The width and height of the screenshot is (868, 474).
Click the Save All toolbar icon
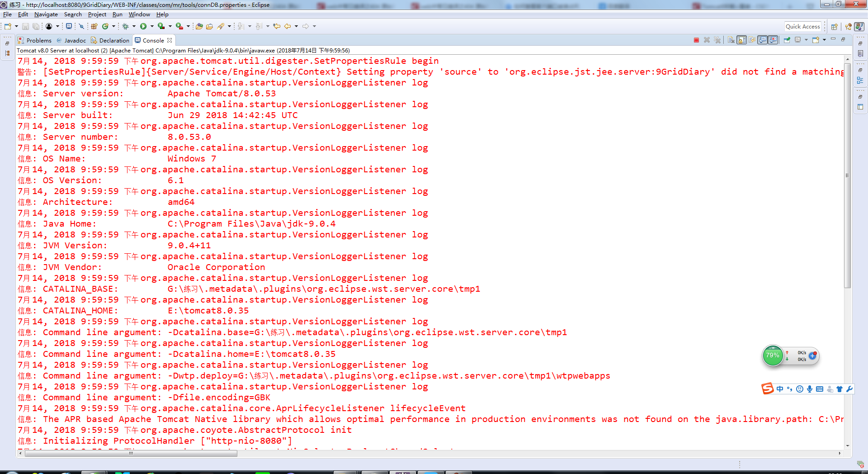(36, 26)
